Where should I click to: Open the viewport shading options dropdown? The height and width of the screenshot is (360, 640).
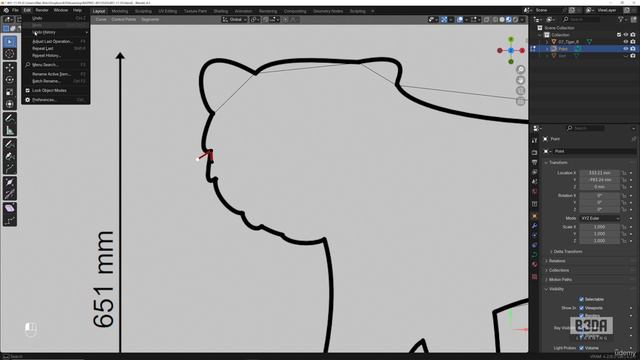point(522,20)
